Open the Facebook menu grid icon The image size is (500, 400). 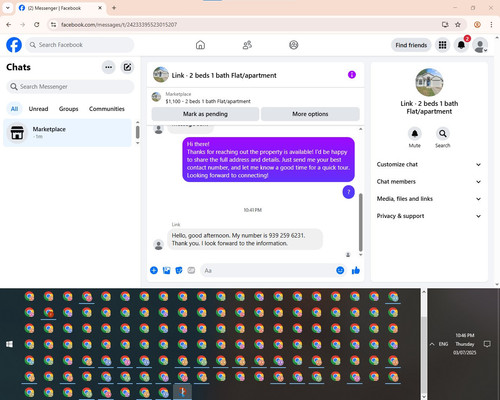[x=442, y=45]
